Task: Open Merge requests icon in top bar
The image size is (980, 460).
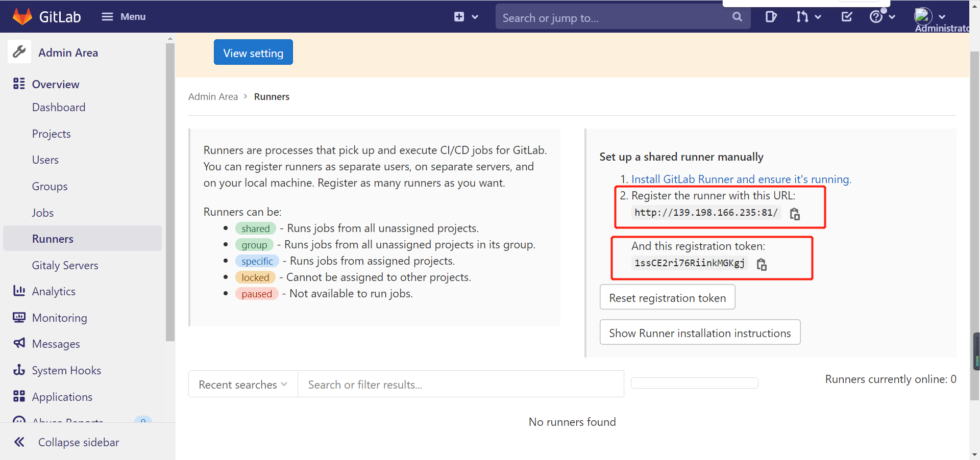Action: pos(802,17)
